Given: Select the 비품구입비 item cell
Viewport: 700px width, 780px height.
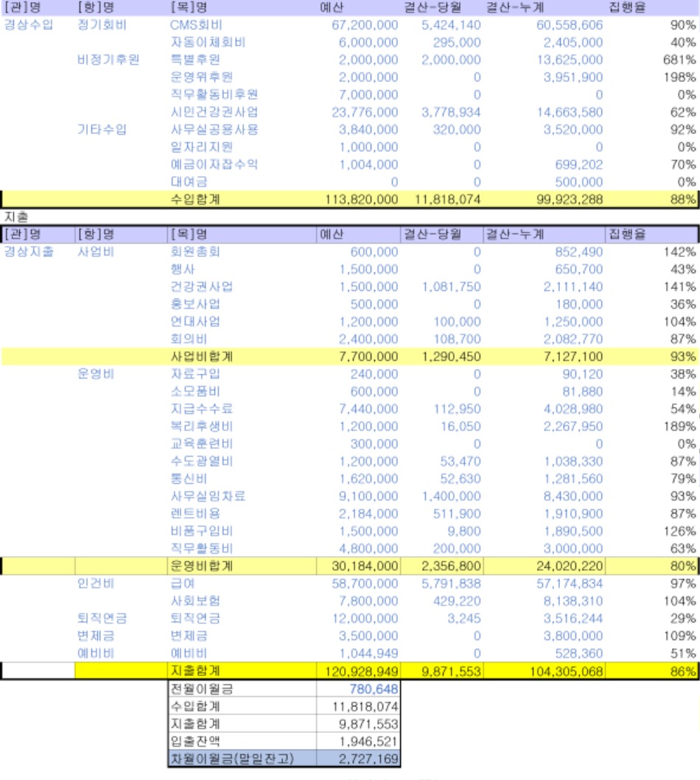Looking at the screenshot, I should (x=201, y=531).
